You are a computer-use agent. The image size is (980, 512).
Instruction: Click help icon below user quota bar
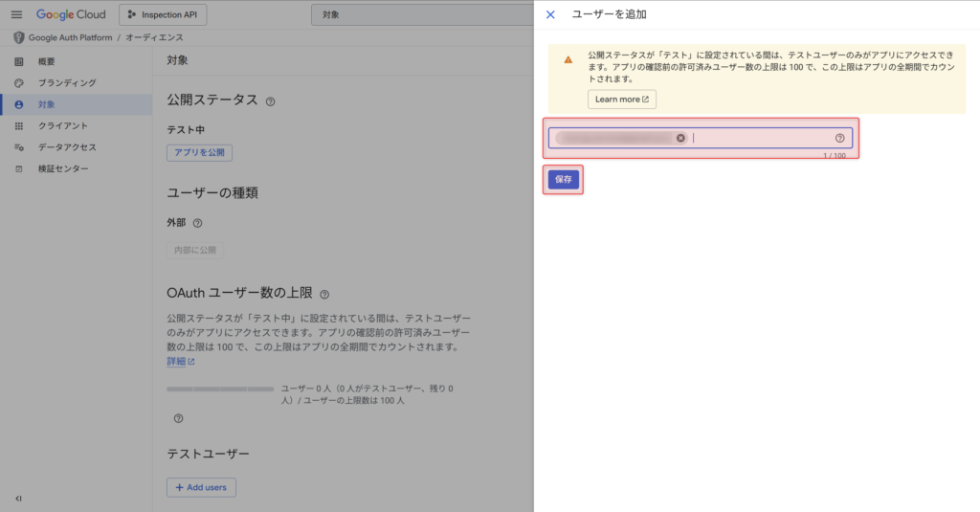178,418
